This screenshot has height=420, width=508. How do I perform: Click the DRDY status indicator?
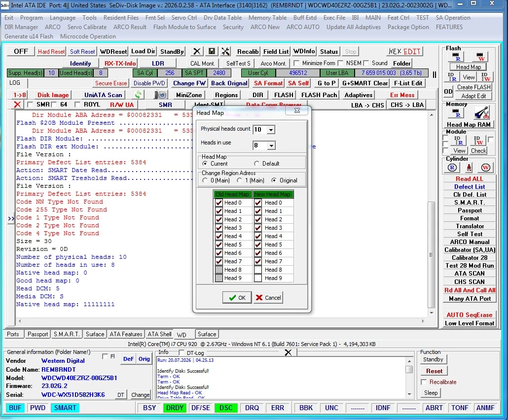pos(175,408)
